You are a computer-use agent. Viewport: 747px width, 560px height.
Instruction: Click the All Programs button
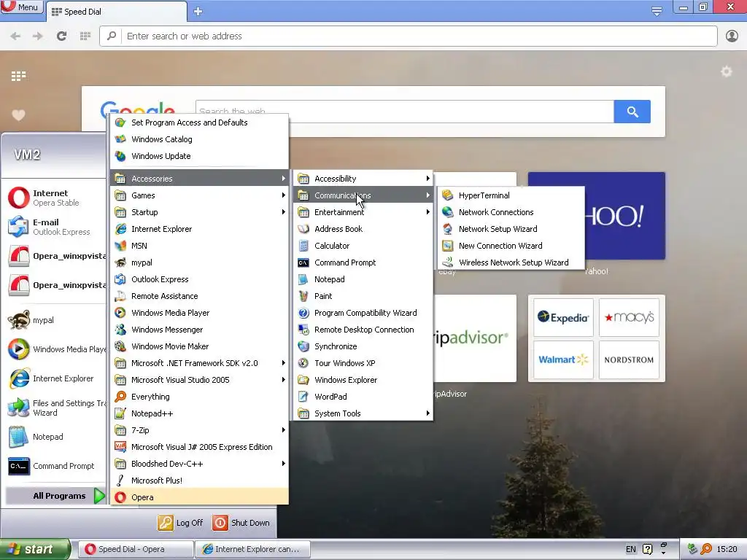pos(55,496)
